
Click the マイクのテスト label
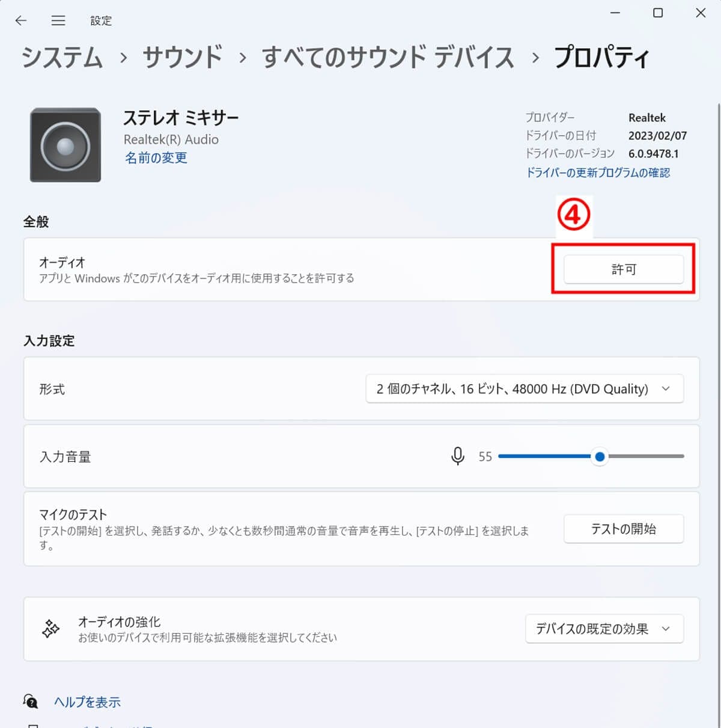pos(73,515)
